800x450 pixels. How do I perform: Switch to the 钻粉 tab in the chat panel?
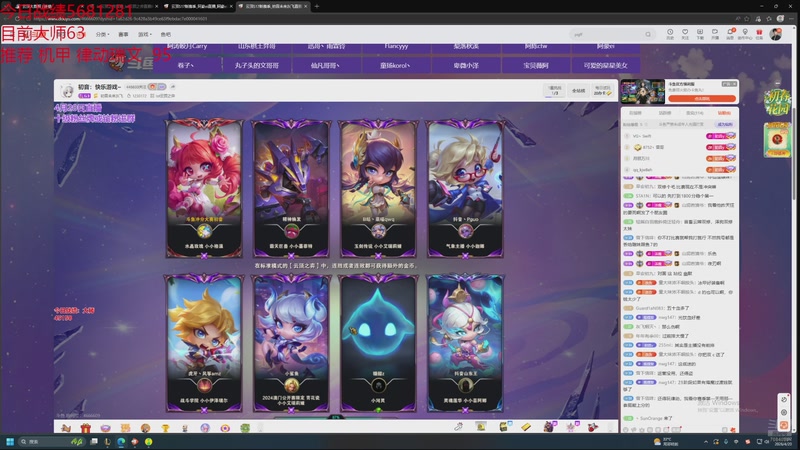click(724, 113)
